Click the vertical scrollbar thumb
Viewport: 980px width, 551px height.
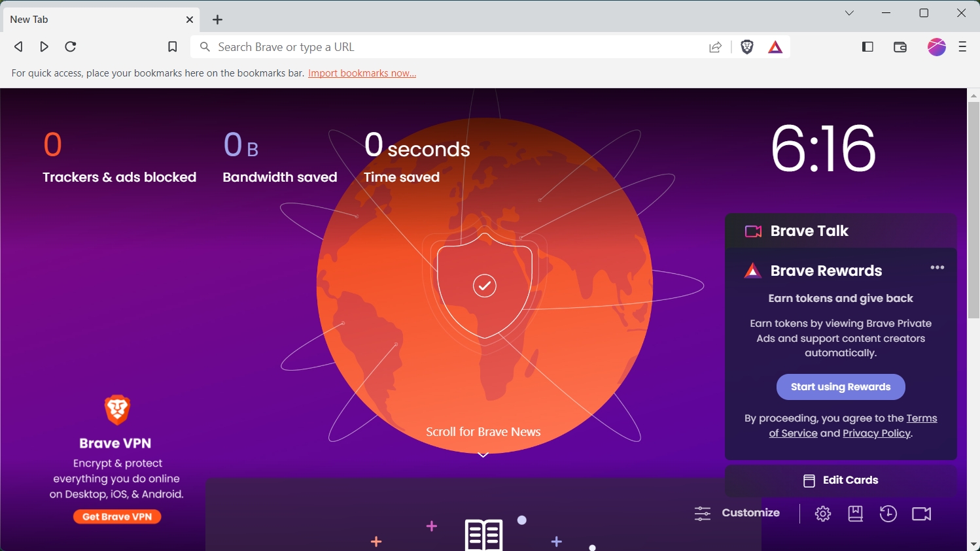tap(973, 210)
